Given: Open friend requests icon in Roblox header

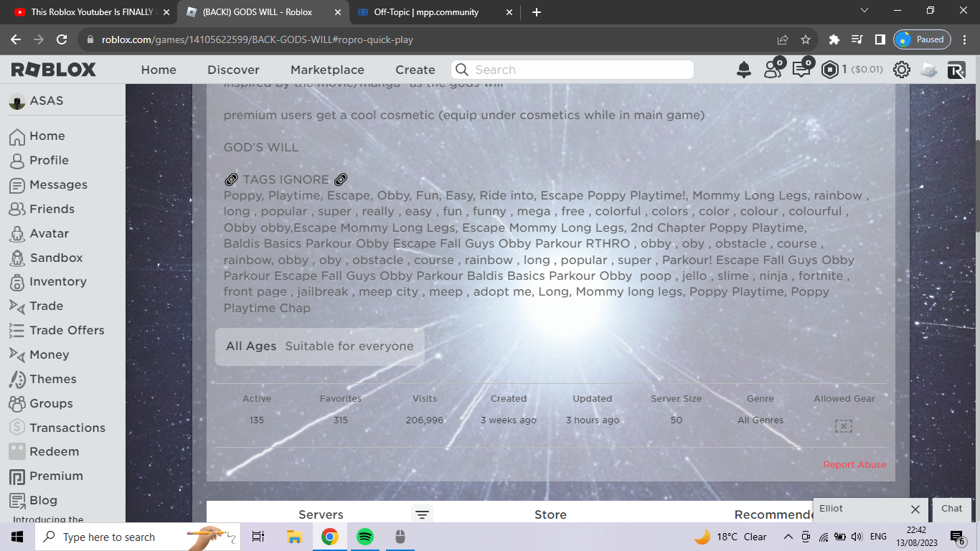Looking at the screenshot, I should [773, 69].
